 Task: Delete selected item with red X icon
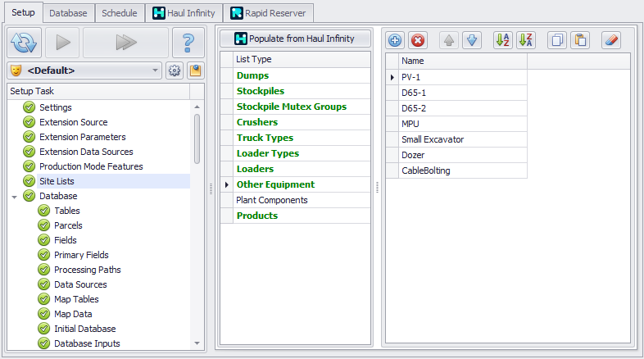(x=418, y=40)
